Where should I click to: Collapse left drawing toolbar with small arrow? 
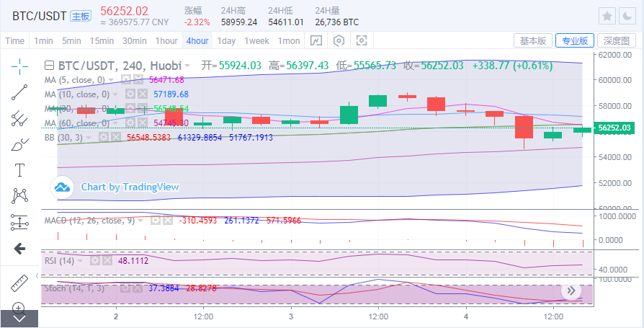coord(37,275)
